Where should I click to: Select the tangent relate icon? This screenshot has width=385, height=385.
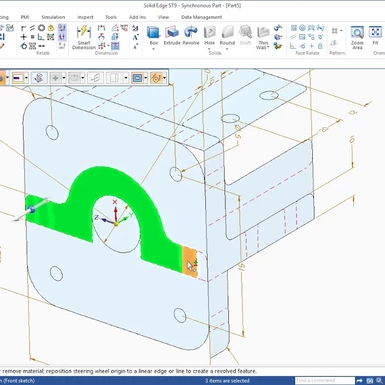pyautogui.click(x=23, y=46)
